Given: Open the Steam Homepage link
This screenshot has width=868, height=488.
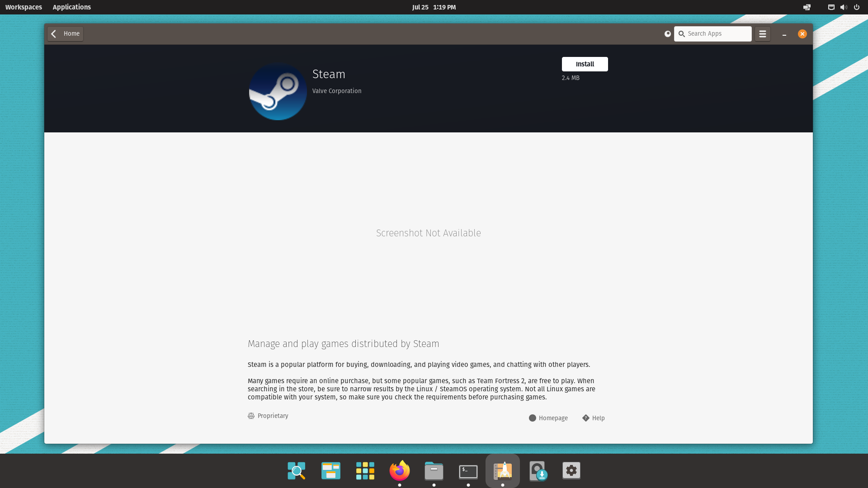Looking at the screenshot, I should [x=548, y=418].
